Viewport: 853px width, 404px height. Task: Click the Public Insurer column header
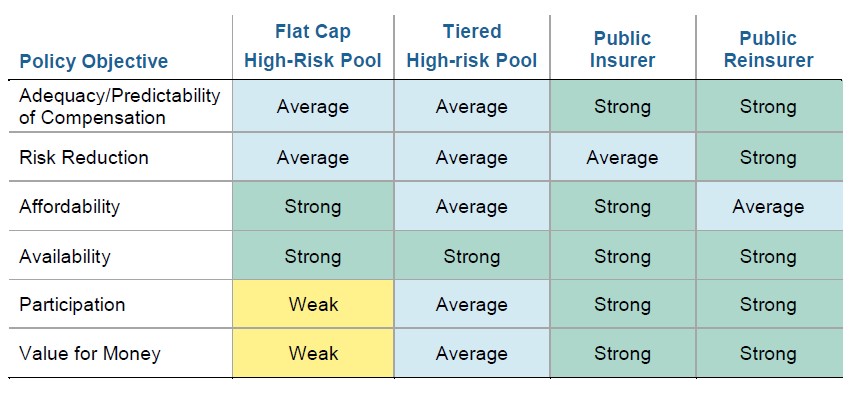(x=621, y=49)
